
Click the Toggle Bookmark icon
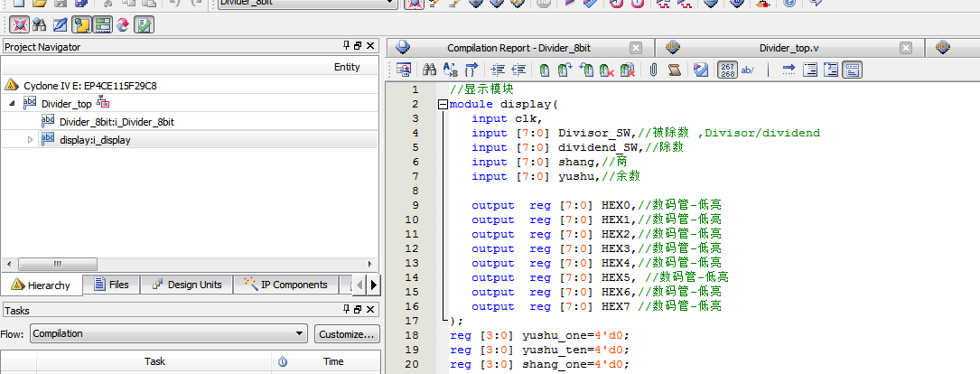(x=544, y=70)
